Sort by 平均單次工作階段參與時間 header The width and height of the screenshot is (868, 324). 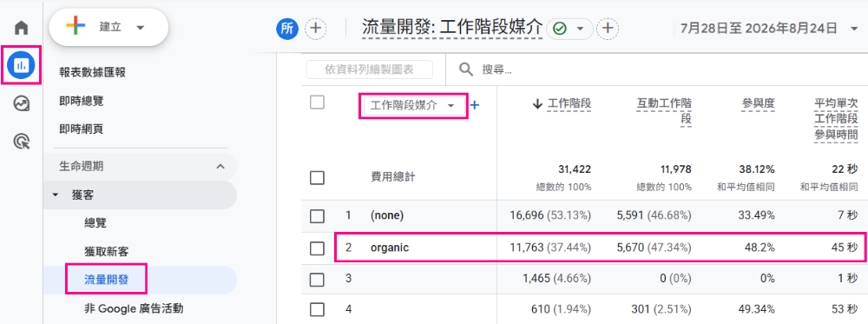(836, 119)
